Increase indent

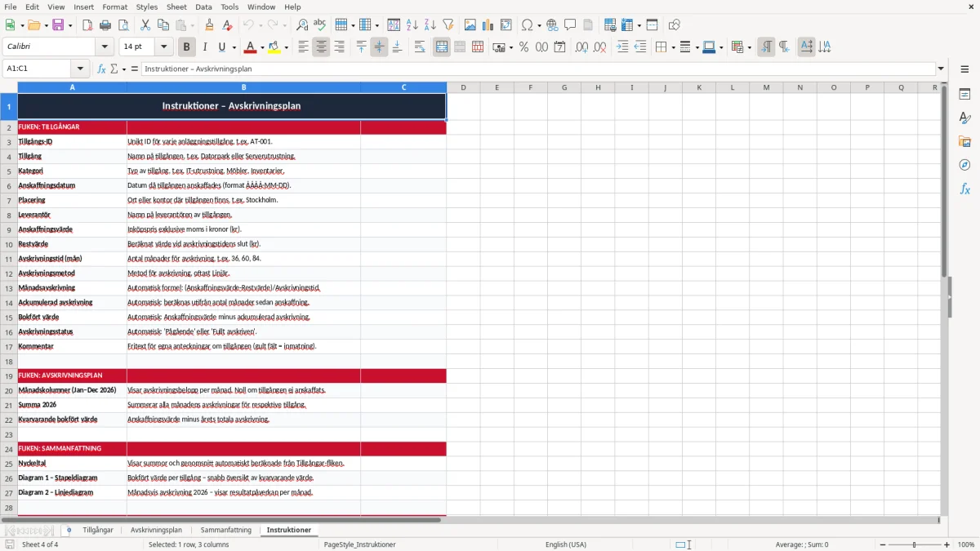point(623,47)
